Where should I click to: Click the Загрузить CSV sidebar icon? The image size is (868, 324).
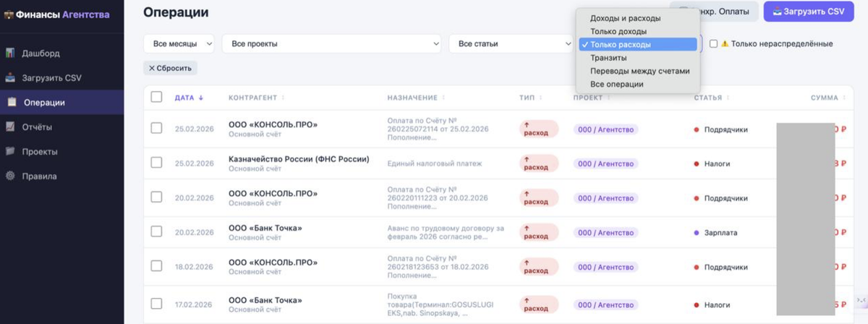(x=11, y=78)
